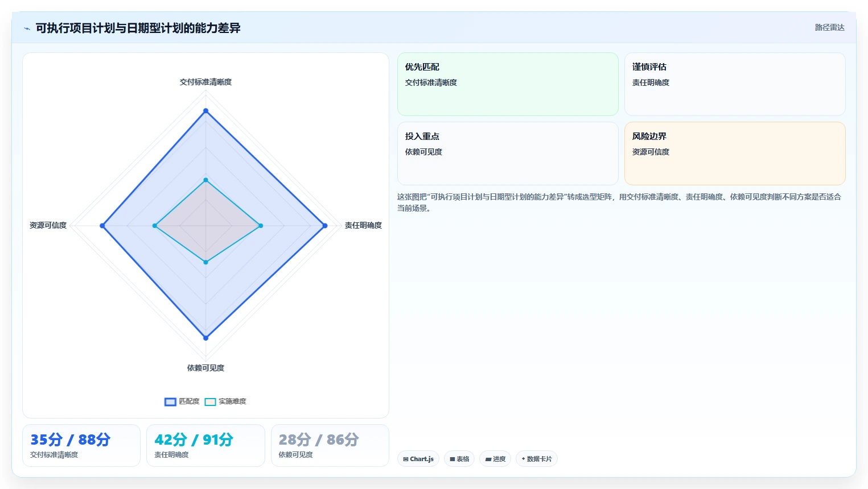The width and height of the screenshot is (868, 489).
Task: Click the left teal inner data point
Action: coord(155,226)
